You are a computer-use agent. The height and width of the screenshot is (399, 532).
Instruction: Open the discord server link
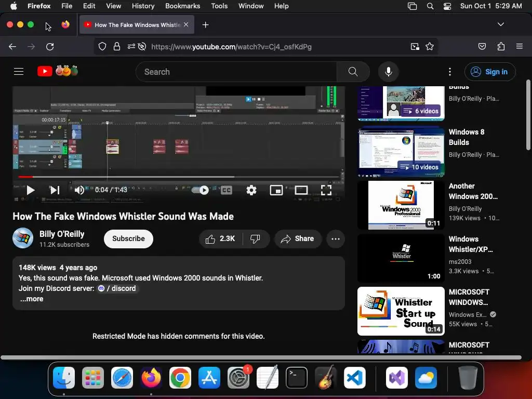tap(117, 288)
